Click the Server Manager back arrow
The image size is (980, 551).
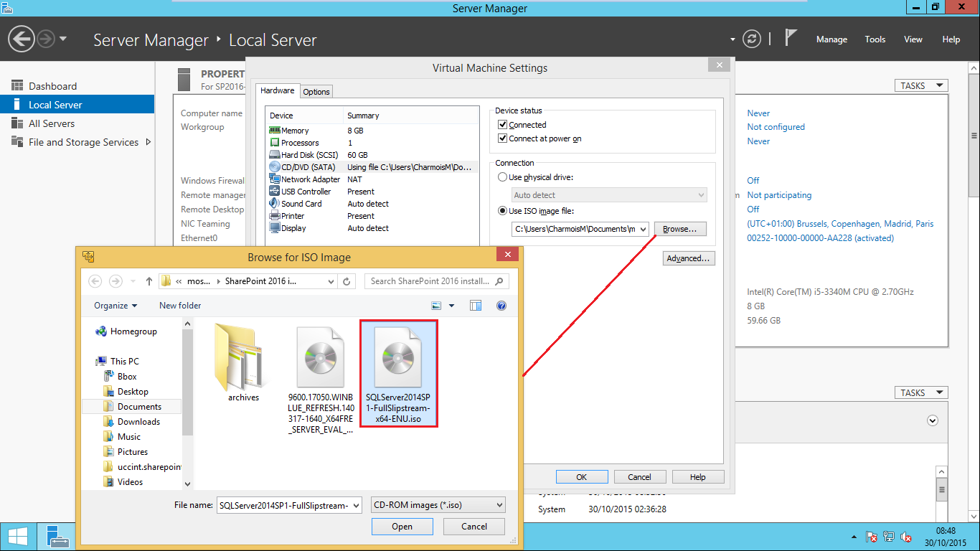[22, 38]
